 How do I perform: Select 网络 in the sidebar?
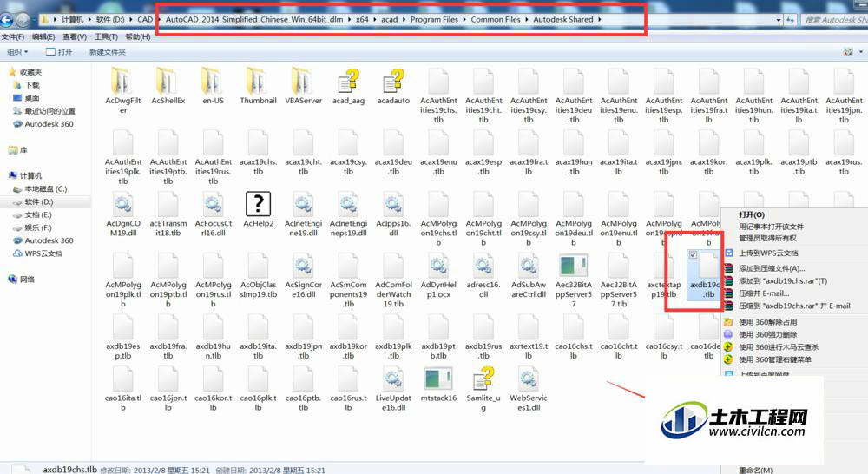point(27,279)
